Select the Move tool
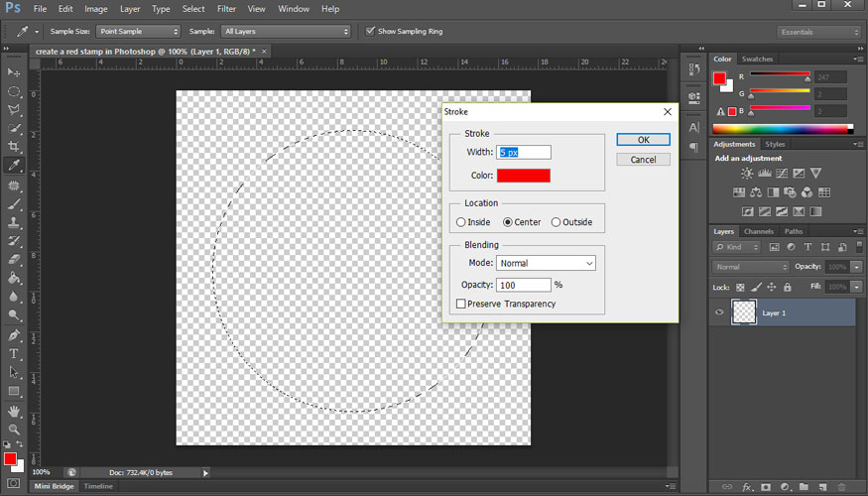The width and height of the screenshot is (868, 496). tap(14, 72)
